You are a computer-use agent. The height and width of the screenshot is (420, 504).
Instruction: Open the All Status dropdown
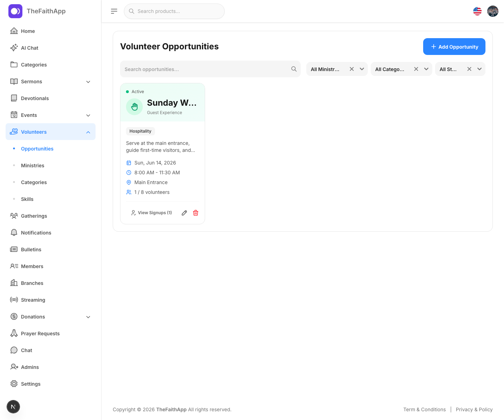pyautogui.click(x=479, y=69)
